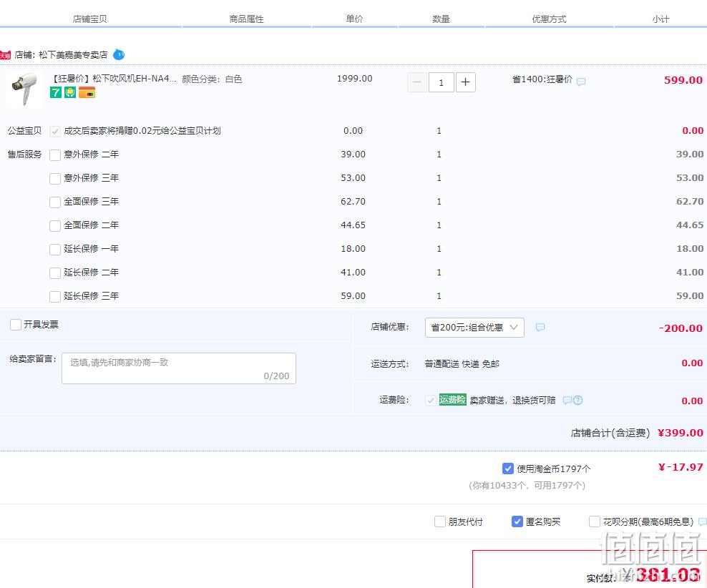Click the ¥-17.97 coin deduction amount
The image size is (707, 588).
tap(681, 467)
